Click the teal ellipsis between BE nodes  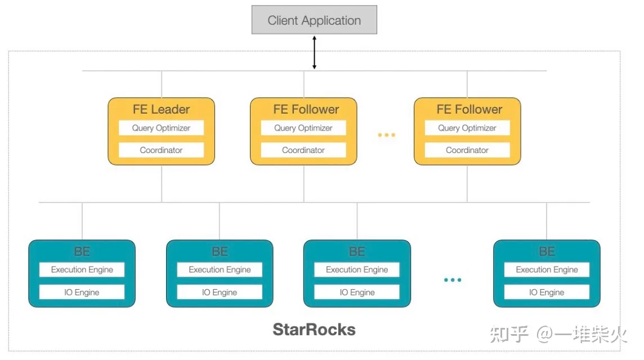pyautogui.click(x=453, y=280)
